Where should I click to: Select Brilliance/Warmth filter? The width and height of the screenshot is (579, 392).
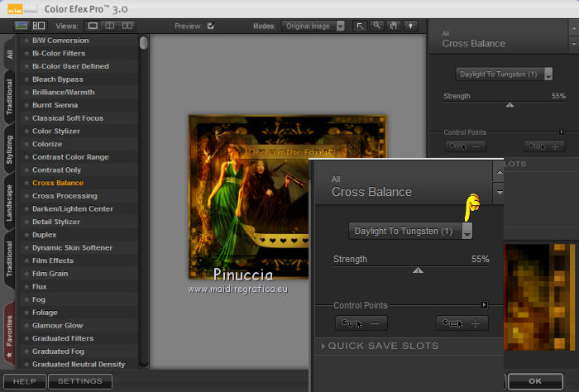tap(63, 93)
